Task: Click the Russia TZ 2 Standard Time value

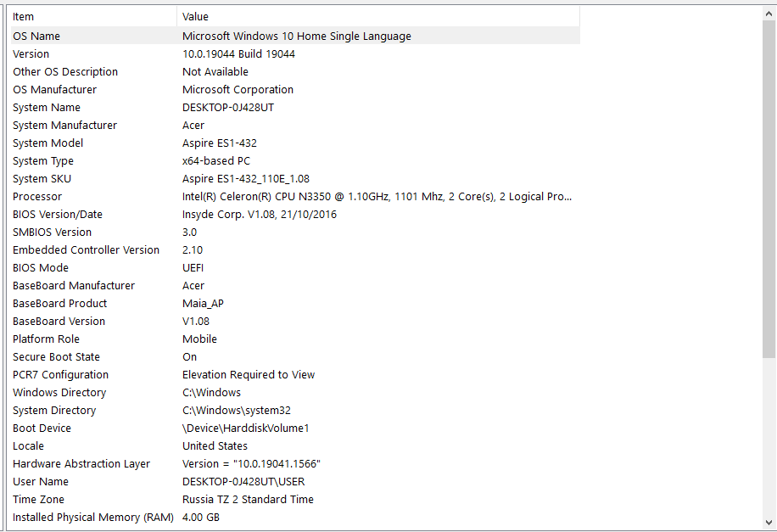Action: (248, 501)
